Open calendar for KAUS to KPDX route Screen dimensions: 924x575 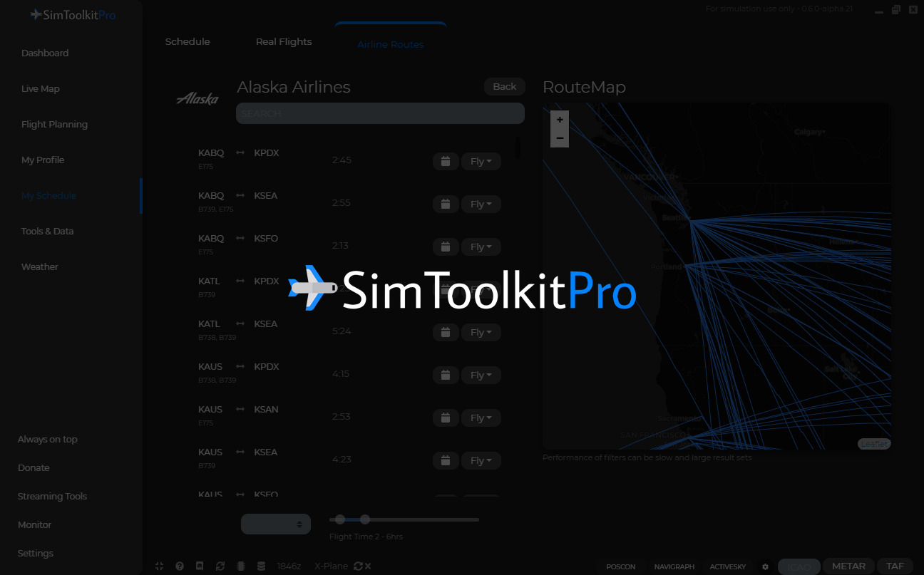click(x=446, y=375)
